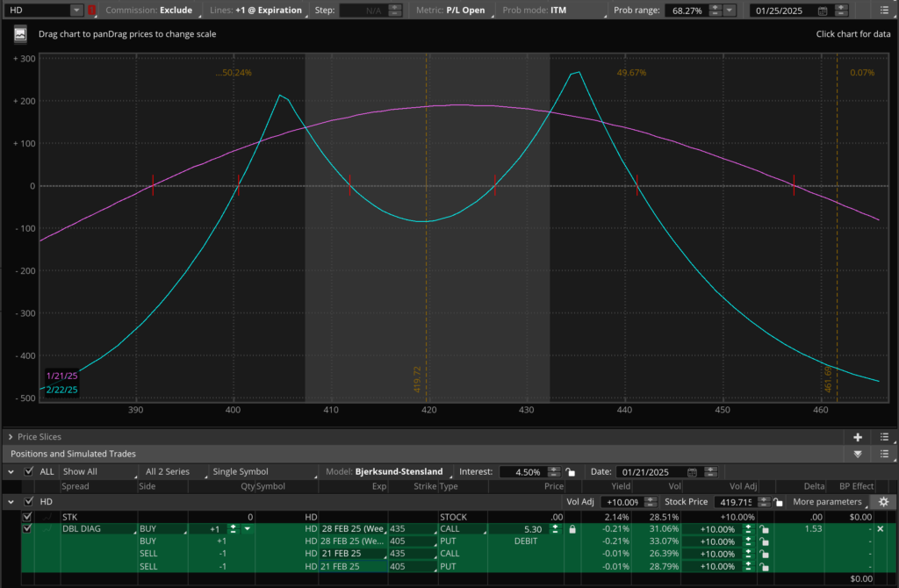The image size is (899, 588).
Task: Toggle the HD group checkbox
Action: (x=29, y=501)
